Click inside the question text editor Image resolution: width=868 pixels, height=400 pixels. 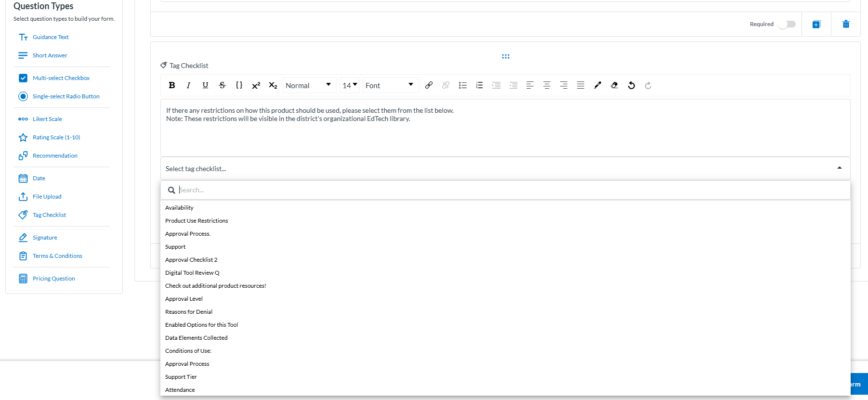(x=505, y=128)
